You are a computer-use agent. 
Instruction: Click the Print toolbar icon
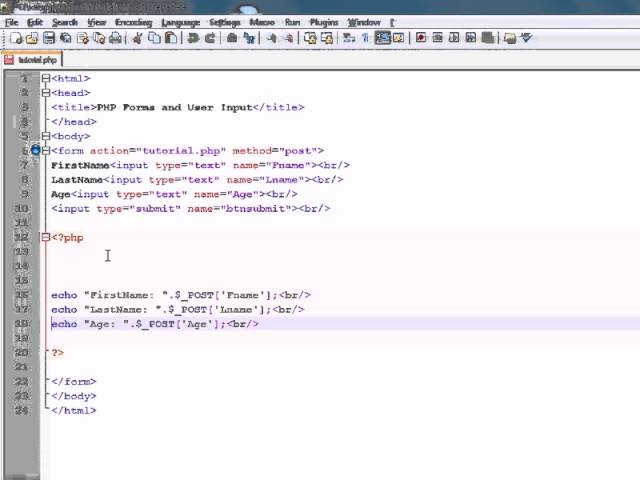tap(116, 38)
